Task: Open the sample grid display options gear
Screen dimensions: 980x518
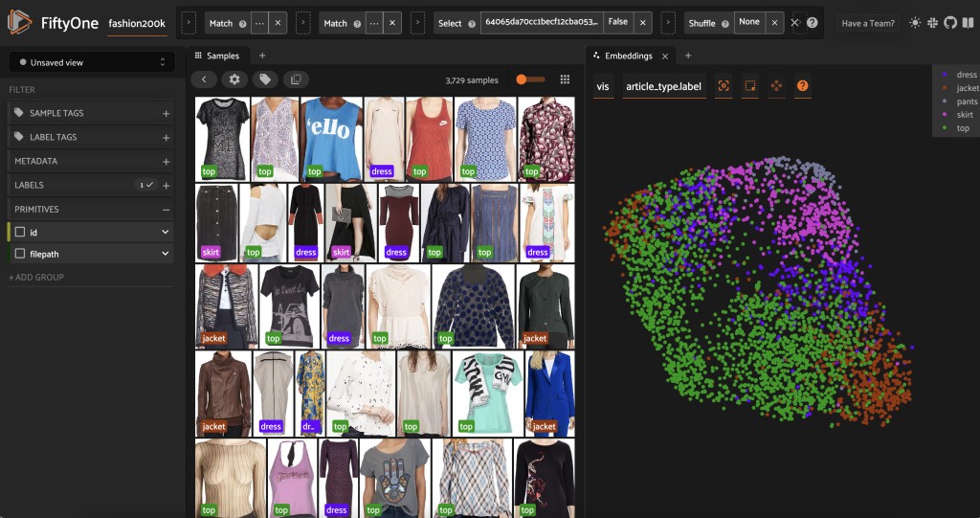Action: pyautogui.click(x=234, y=79)
